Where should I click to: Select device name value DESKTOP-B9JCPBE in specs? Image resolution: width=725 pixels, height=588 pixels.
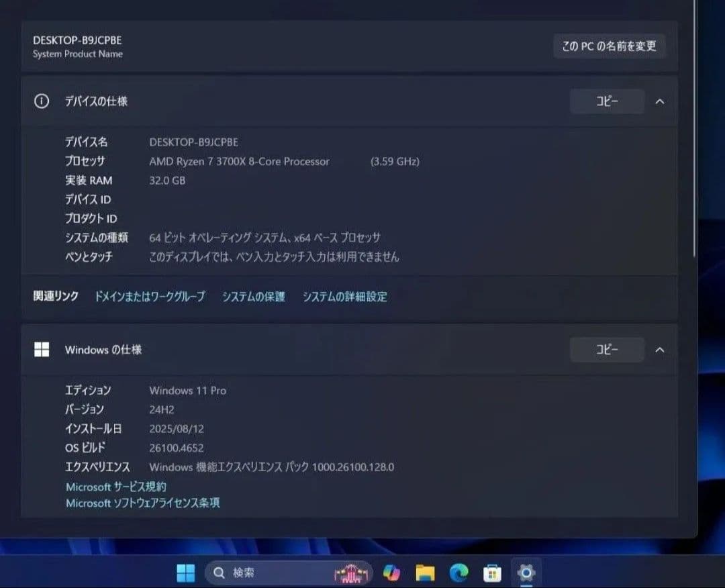point(194,142)
